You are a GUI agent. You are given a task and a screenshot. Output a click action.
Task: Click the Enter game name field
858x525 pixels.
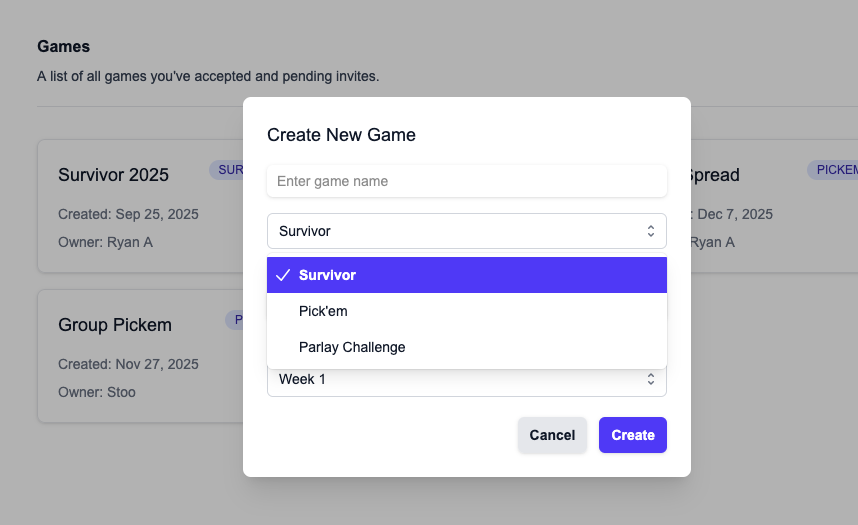pyautogui.click(x=466, y=181)
